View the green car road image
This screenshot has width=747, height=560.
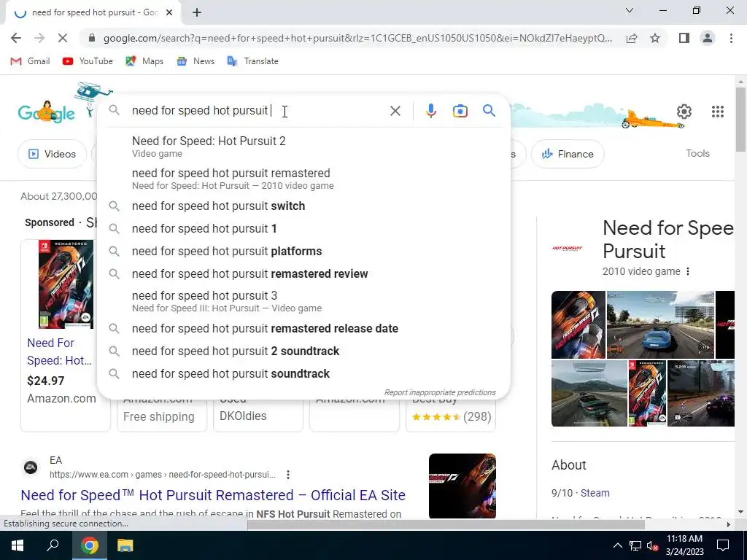tap(589, 393)
